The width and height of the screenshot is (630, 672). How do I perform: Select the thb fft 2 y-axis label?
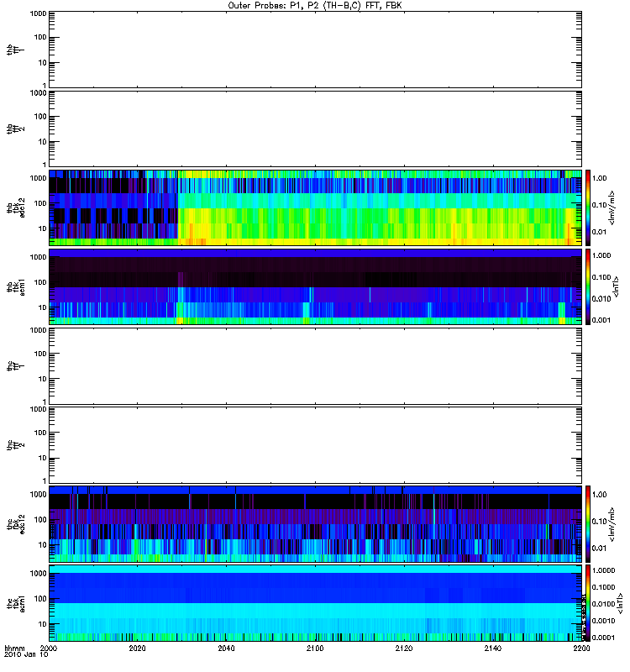click(15, 129)
